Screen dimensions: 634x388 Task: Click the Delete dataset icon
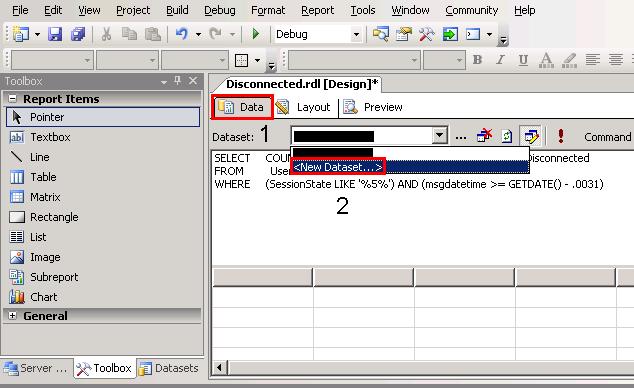[x=484, y=136]
